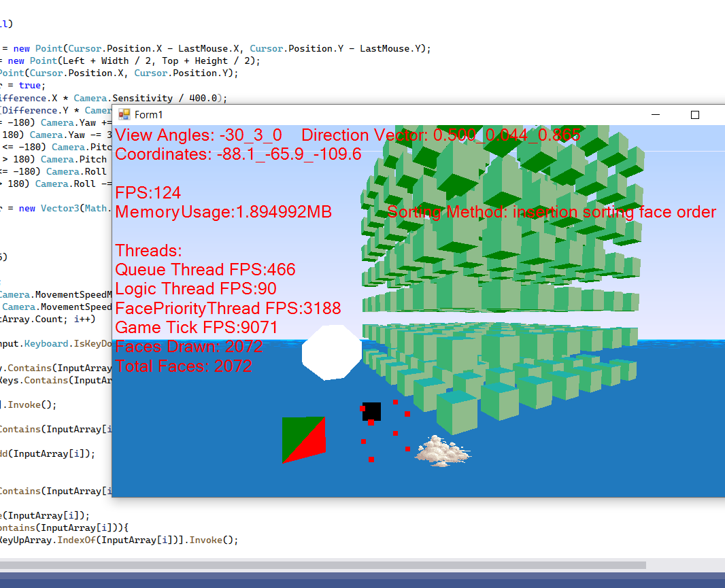725x588 pixels.
Task: Click the red and green square
Action: pos(304,440)
